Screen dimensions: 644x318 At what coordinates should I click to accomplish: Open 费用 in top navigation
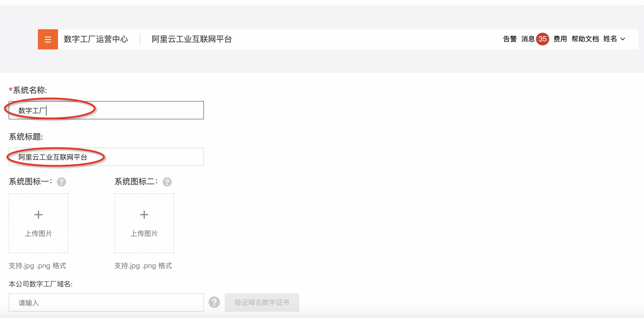tap(560, 39)
